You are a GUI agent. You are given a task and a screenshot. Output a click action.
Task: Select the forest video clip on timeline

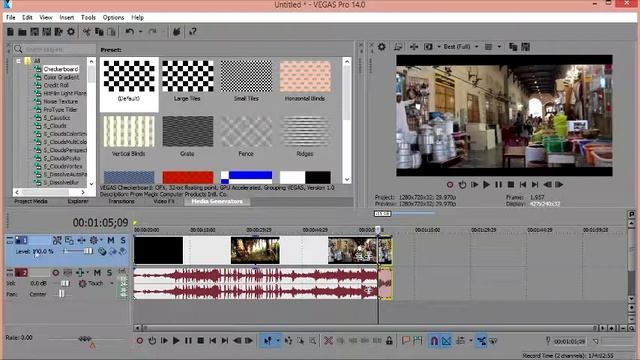pos(255,250)
